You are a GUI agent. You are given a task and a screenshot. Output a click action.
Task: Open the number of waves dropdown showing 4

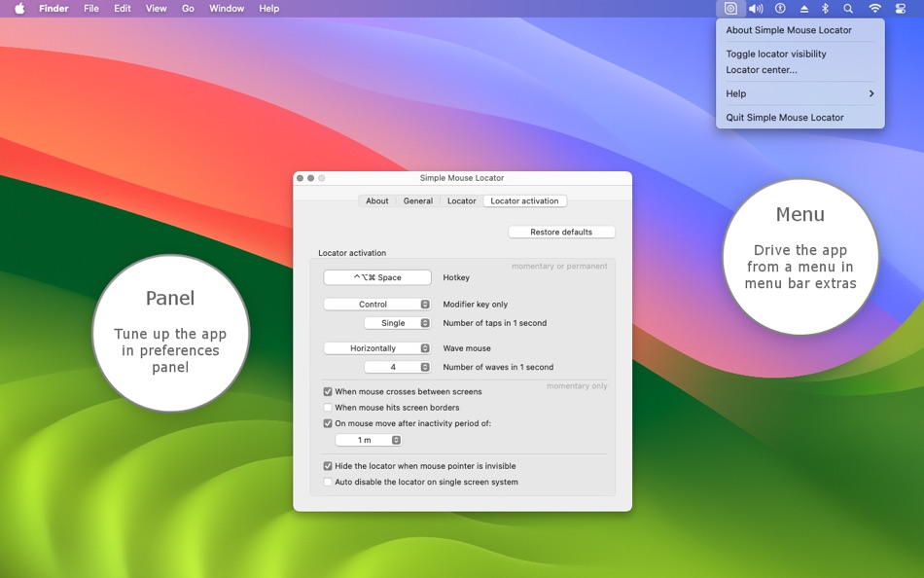(398, 367)
